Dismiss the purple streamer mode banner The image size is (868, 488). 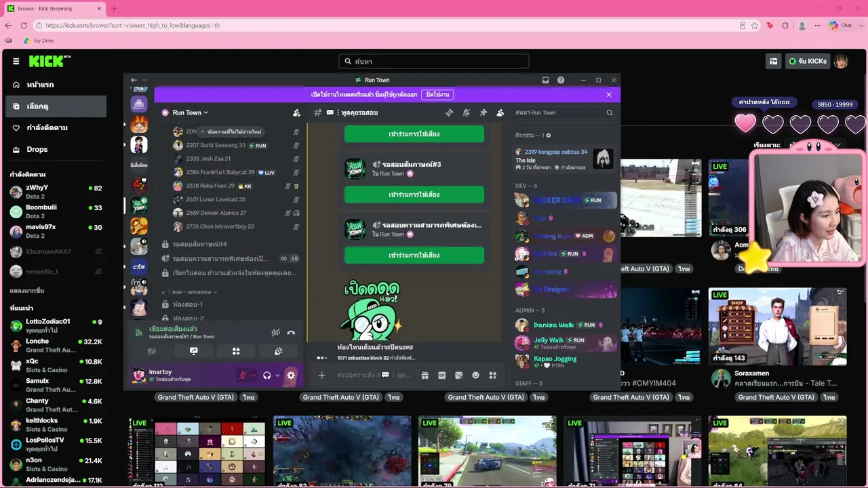[x=609, y=95]
